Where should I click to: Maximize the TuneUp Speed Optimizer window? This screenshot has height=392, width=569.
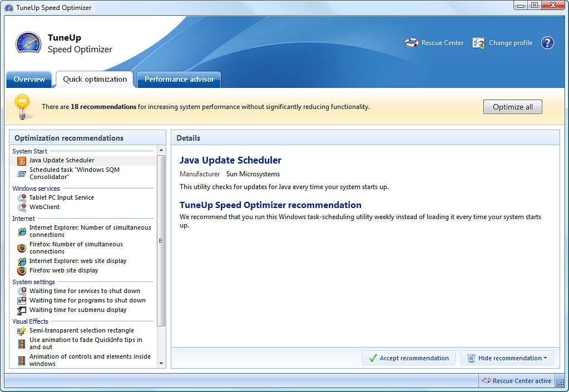click(x=534, y=5)
